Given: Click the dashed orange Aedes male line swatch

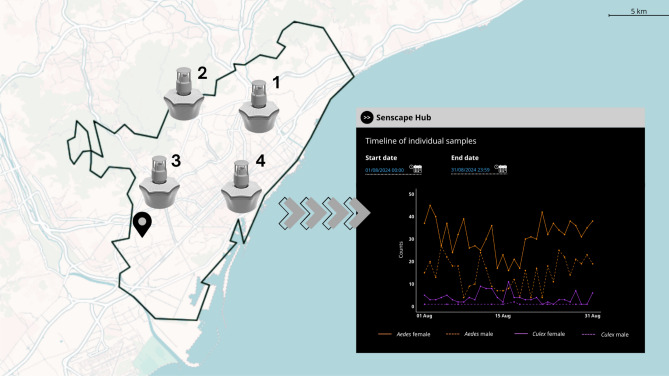Looking at the screenshot, I should tap(453, 334).
